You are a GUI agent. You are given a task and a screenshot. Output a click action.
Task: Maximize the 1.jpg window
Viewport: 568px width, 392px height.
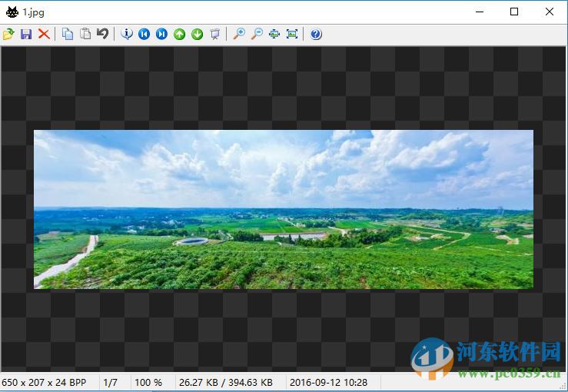pos(514,12)
